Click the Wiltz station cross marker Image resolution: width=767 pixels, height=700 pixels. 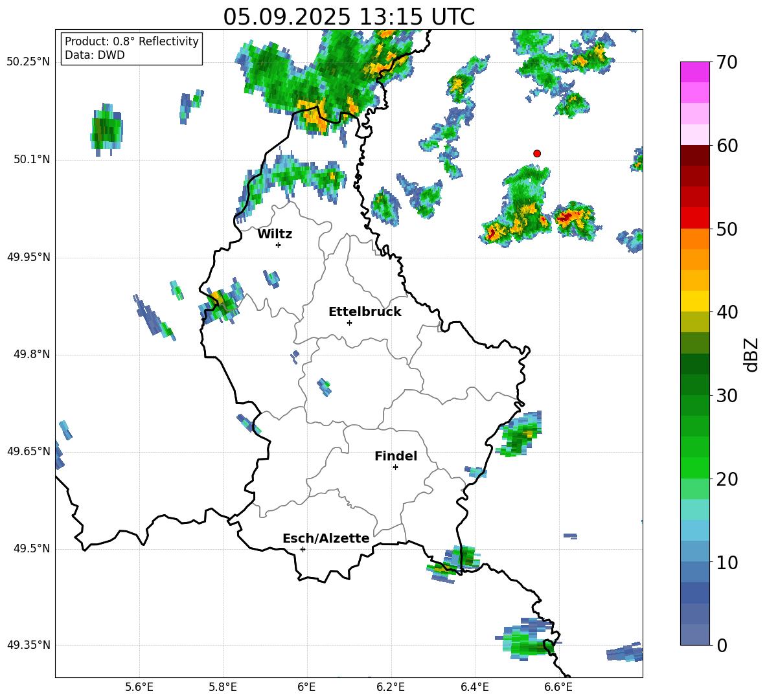click(278, 245)
